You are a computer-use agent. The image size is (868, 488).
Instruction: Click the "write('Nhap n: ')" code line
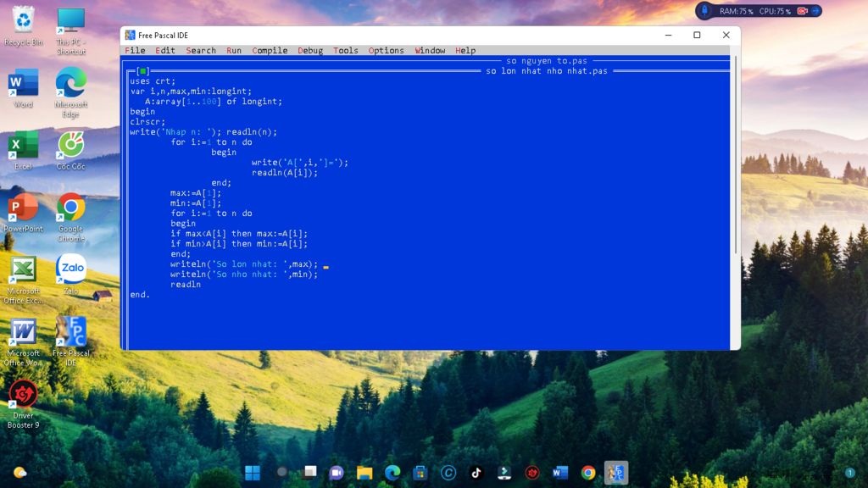pos(203,132)
